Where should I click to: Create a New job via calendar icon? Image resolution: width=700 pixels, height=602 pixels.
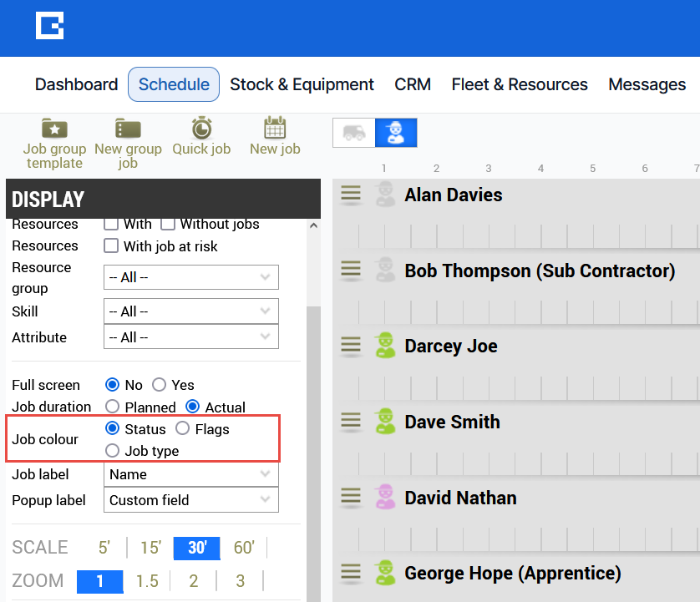point(275,129)
